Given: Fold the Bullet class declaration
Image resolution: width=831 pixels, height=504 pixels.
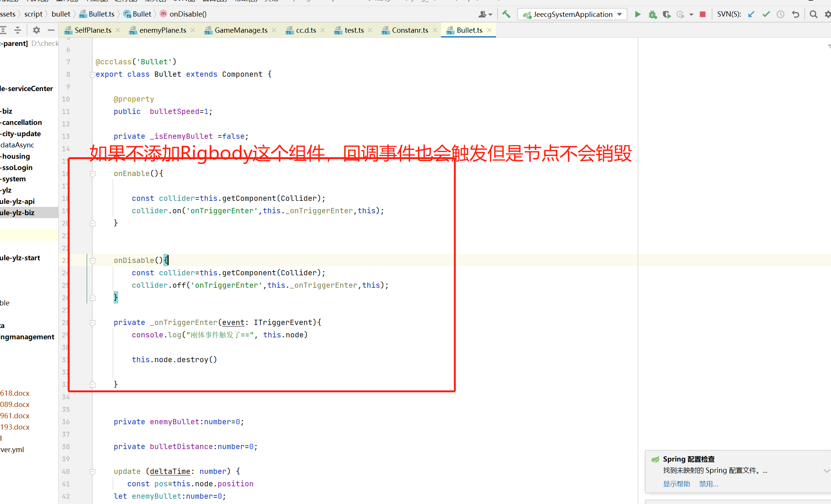Looking at the screenshot, I should click(93, 74).
